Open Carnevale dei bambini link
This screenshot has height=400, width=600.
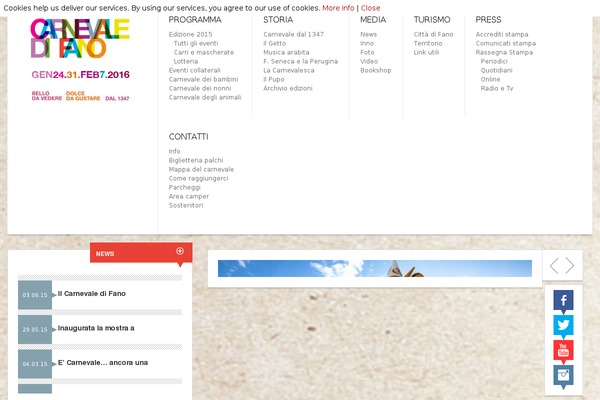point(203,79)
